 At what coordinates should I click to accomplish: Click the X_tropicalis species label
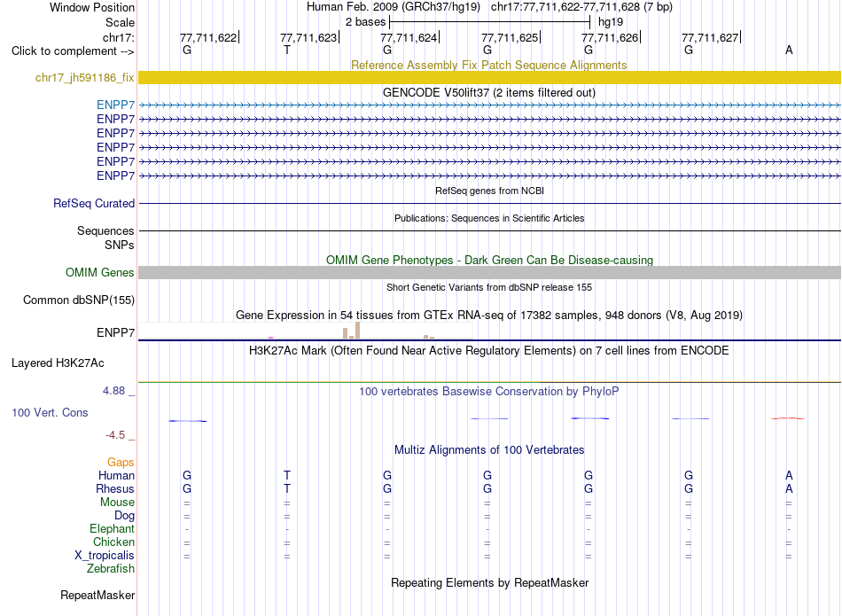coord(105,556)
